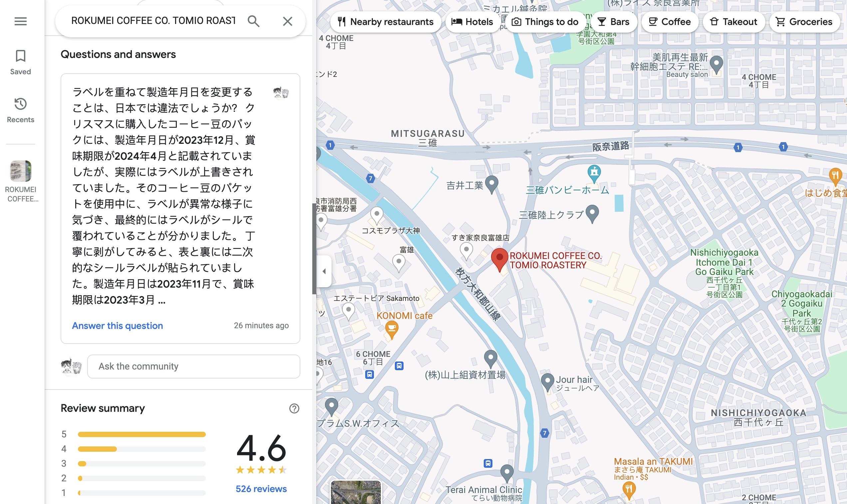Click the Questions and answers heading
This screenshot has width=847, height=504.
pyautogui.click(x=118, y=54)
